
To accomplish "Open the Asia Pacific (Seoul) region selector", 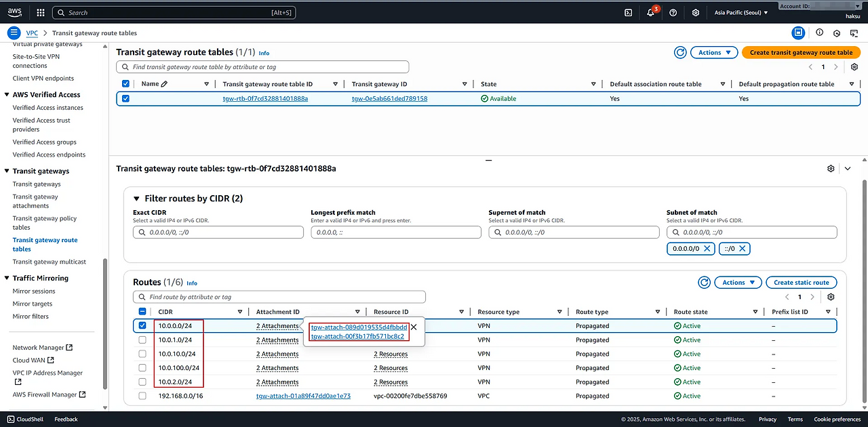I will (741, 12).
